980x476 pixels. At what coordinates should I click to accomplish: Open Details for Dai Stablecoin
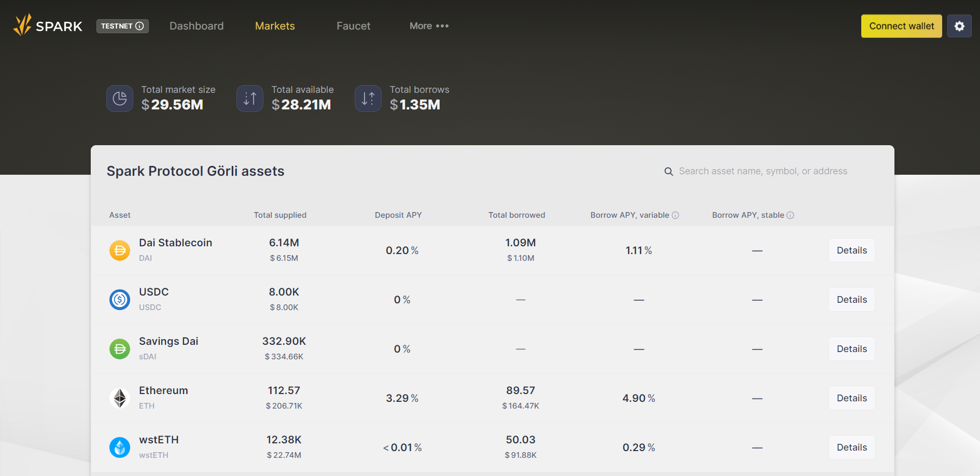pyautogui.click(x=852, y=250)
